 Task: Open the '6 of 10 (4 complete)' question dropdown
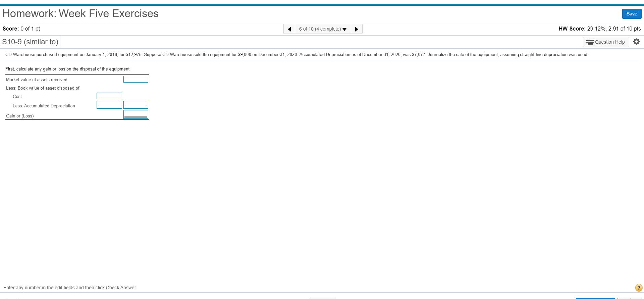coord(323,29)
